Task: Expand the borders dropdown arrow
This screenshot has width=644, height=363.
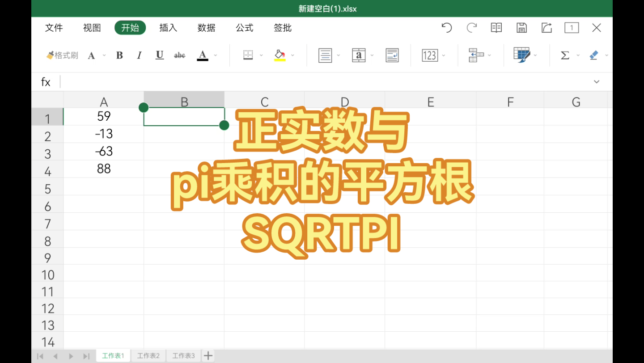Action: 262,55
